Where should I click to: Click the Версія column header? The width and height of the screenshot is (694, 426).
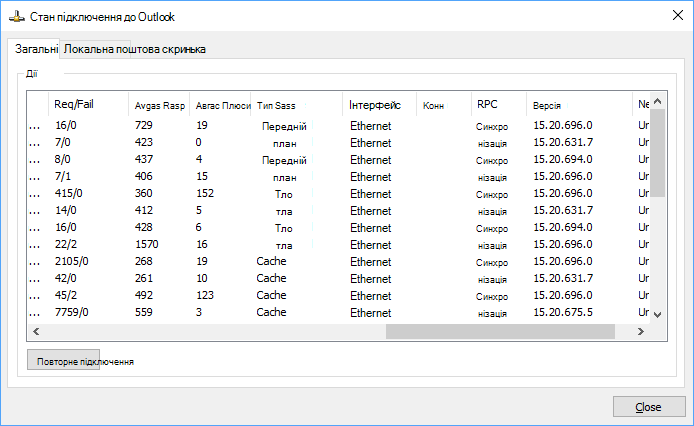point(579,105)
